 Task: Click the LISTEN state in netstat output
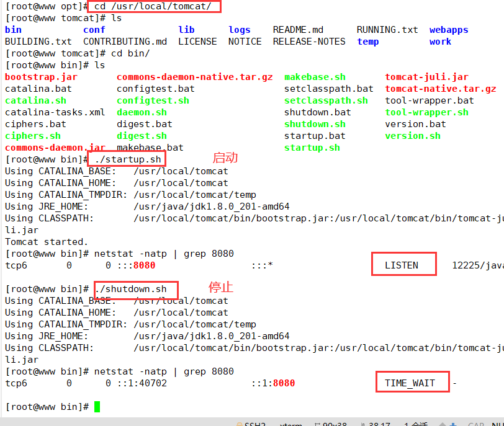[402, 265]
